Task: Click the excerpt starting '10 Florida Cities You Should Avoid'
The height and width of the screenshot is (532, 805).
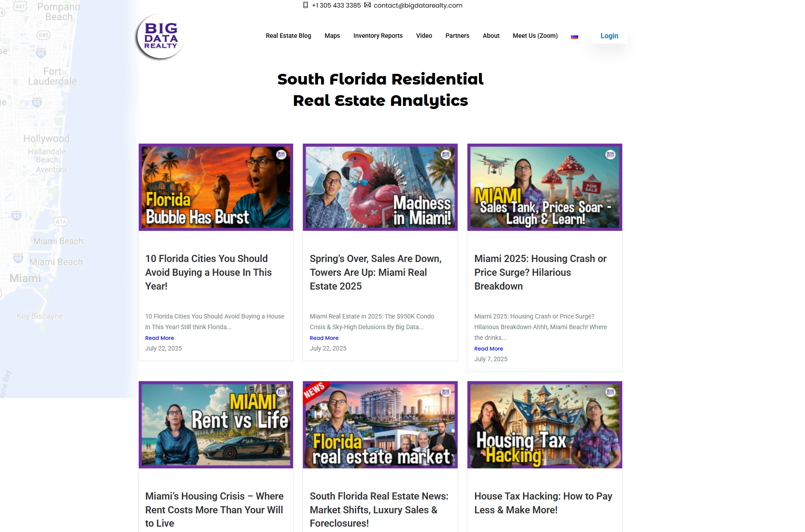Action: tap(215, 322)
